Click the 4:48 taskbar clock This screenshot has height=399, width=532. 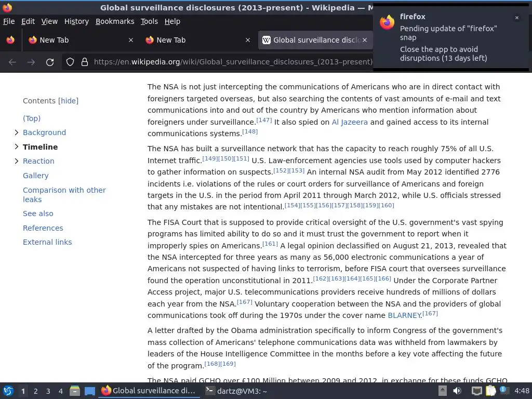pos(522,391)
